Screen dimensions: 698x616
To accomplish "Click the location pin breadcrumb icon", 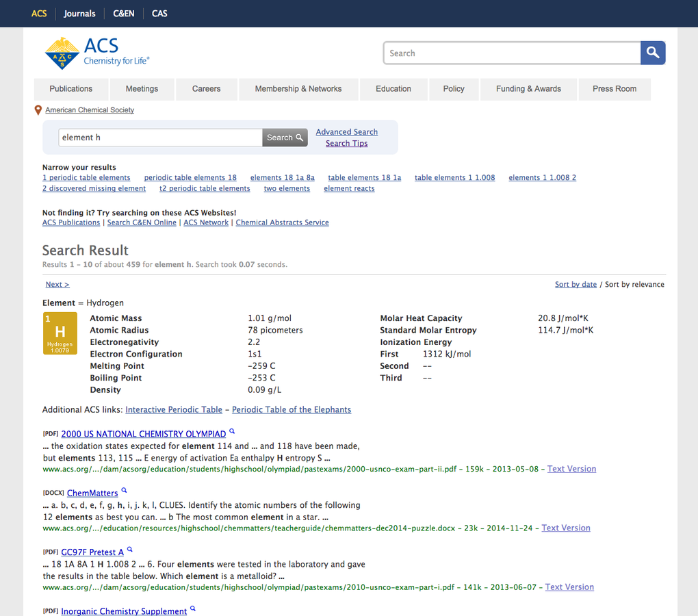I will [38, 110].
